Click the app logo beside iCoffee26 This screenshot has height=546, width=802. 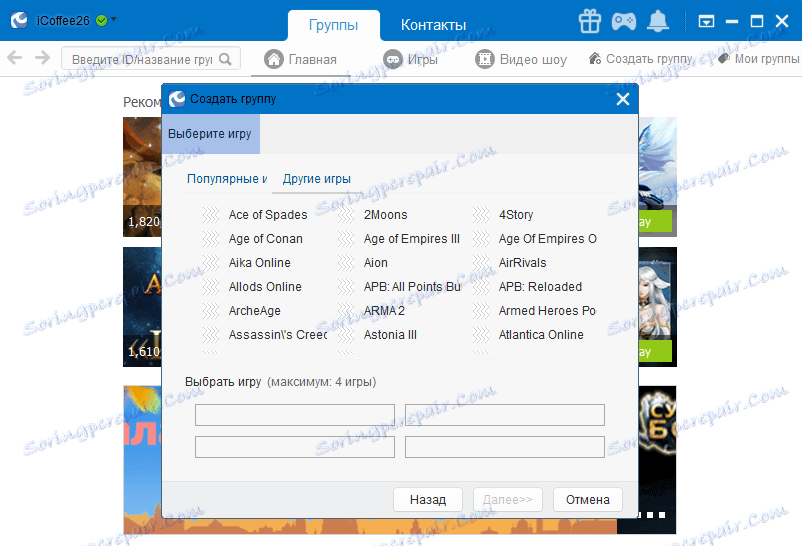point(19,20)
